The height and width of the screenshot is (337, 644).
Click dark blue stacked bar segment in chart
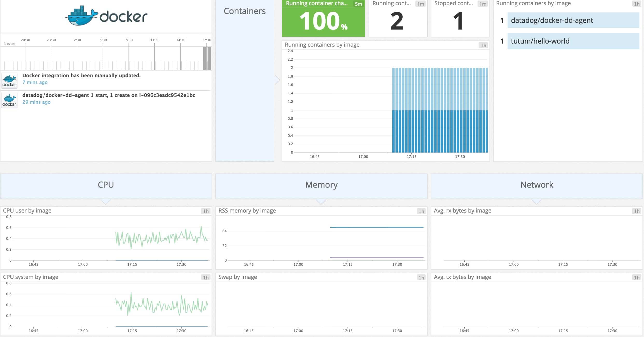coord(440,131)
